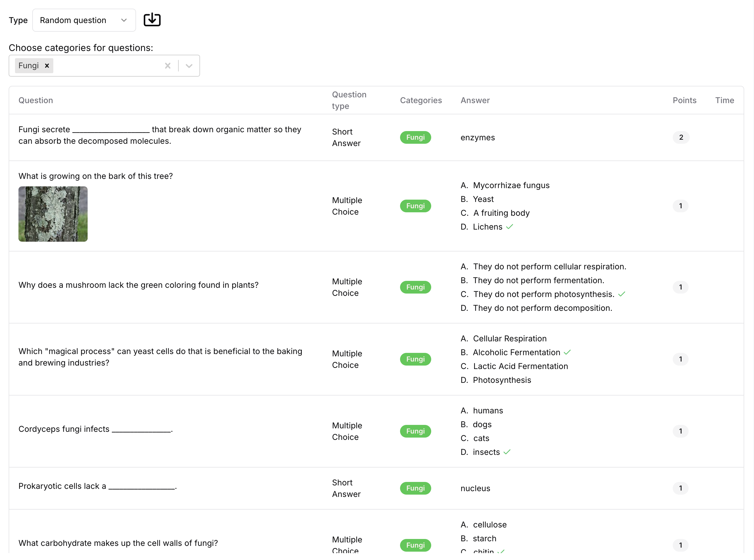Click the Fungi tag on enzymes question

point(415,137)
